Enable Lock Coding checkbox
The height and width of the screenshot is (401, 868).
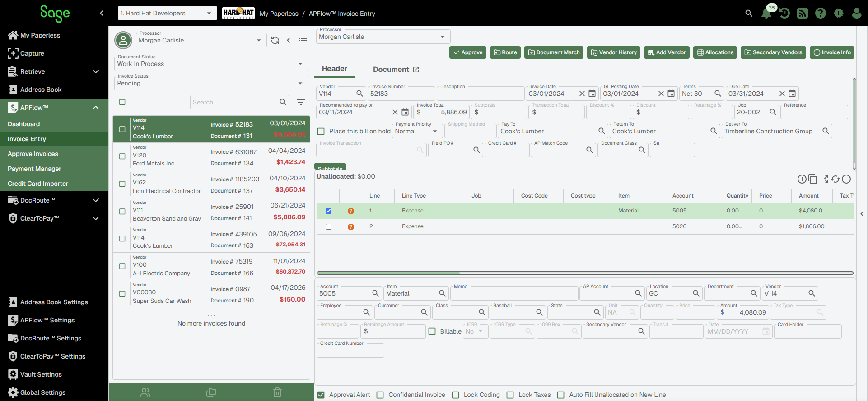[x=456, y=395]
